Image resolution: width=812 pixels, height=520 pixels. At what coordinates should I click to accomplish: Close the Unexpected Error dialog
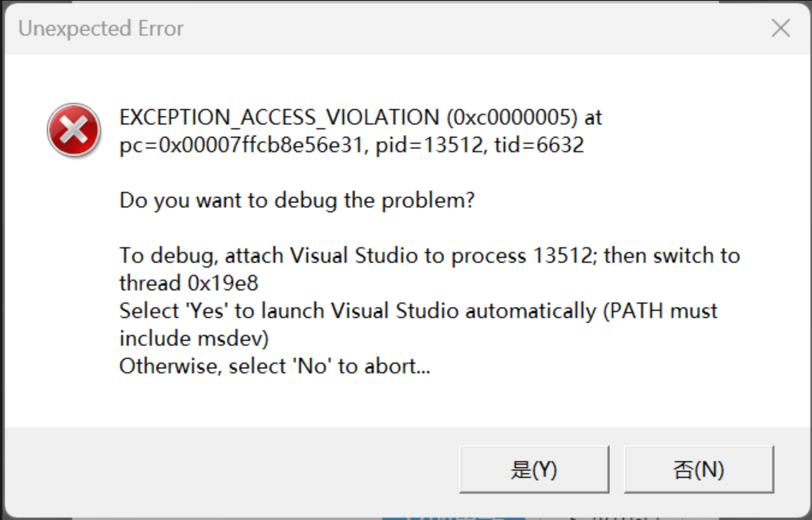[x=780, y=29]
